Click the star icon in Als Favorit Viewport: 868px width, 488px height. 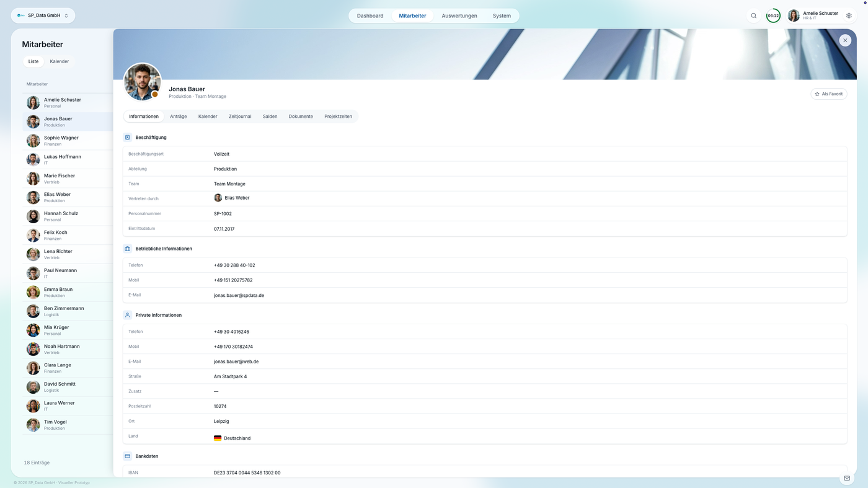coord(817,94)
